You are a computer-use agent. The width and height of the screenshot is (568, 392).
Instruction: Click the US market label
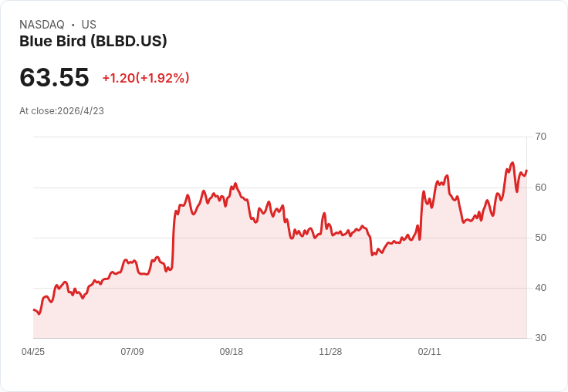point(89,25)
